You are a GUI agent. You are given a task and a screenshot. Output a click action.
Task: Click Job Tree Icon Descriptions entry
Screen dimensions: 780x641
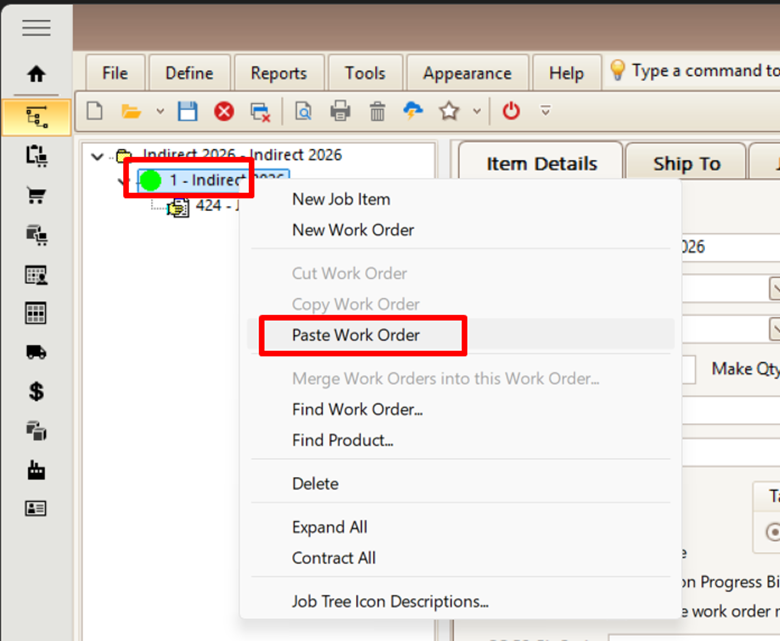coord(390,602)
